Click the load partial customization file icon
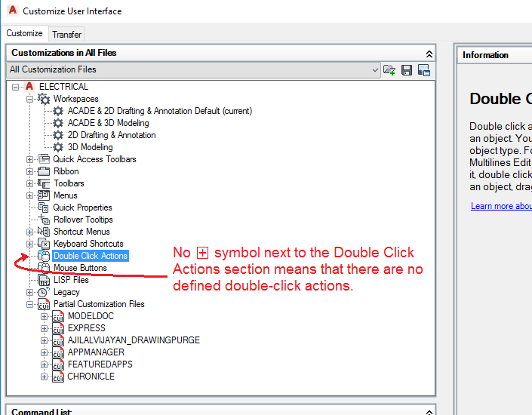The width and height of the screenshot is (532, 415). (389, 70)
